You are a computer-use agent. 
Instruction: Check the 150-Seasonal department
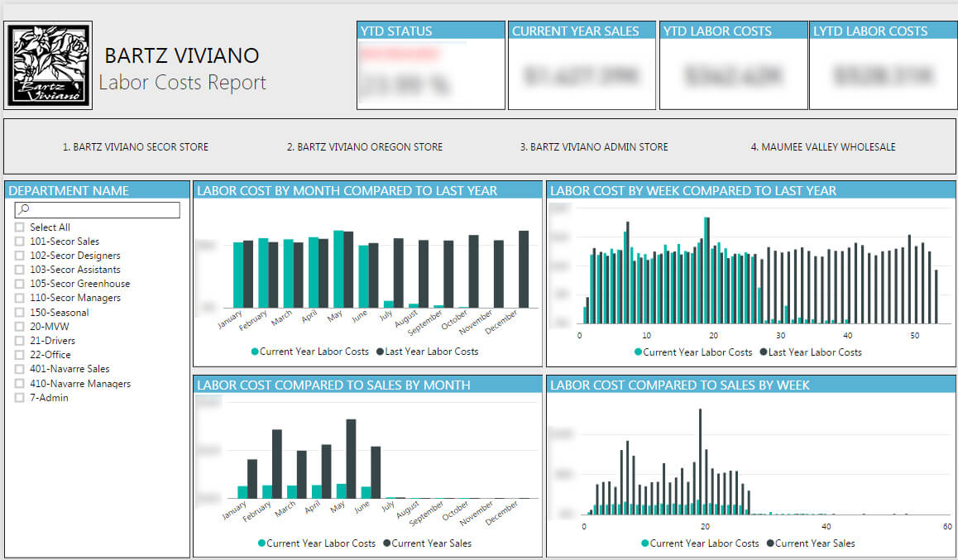(19, 312)
